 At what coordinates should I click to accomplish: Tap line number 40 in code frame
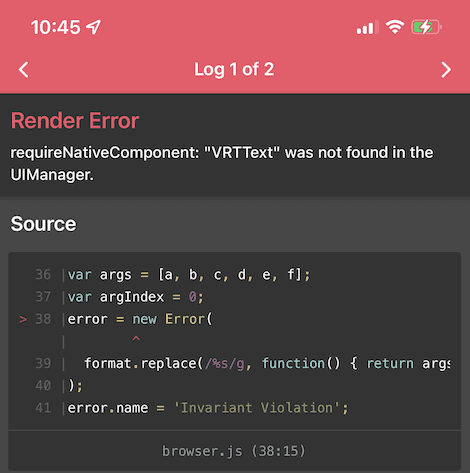click(43, 386)
